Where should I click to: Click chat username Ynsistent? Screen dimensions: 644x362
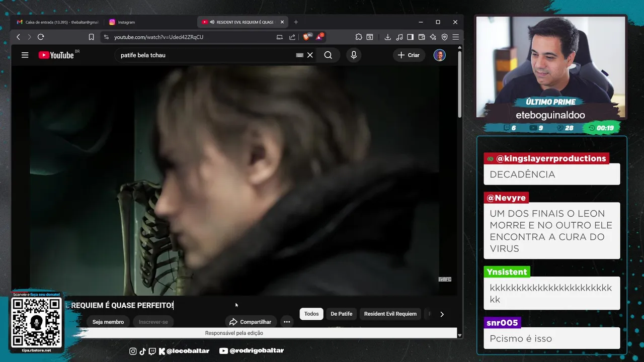[507, 272]
